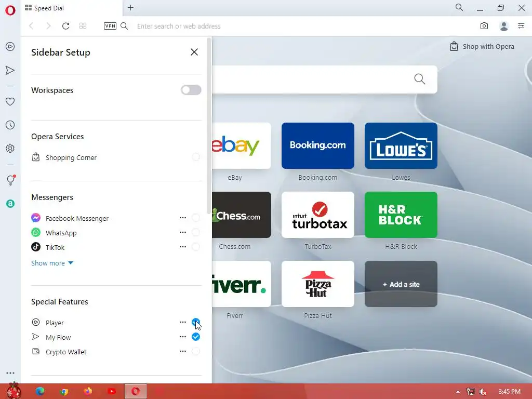Open the Opera main menu logo
This screenshot has height=399, width=532.
pos(10,10)
